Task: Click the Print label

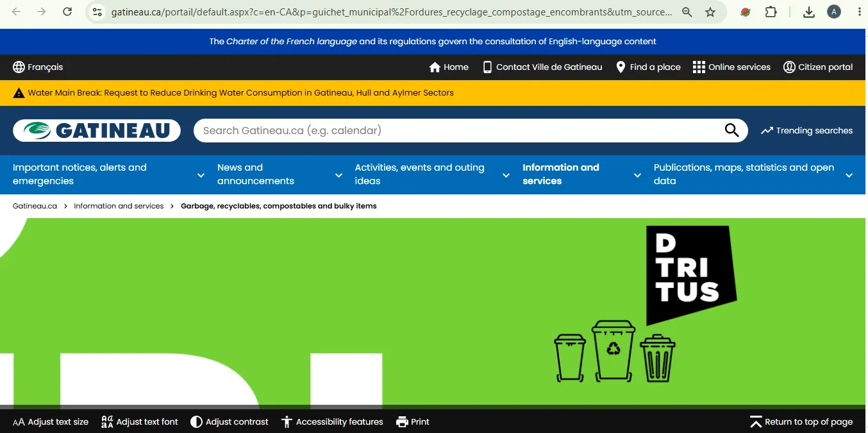Action: pyautogui.click(x=420, y=422)
